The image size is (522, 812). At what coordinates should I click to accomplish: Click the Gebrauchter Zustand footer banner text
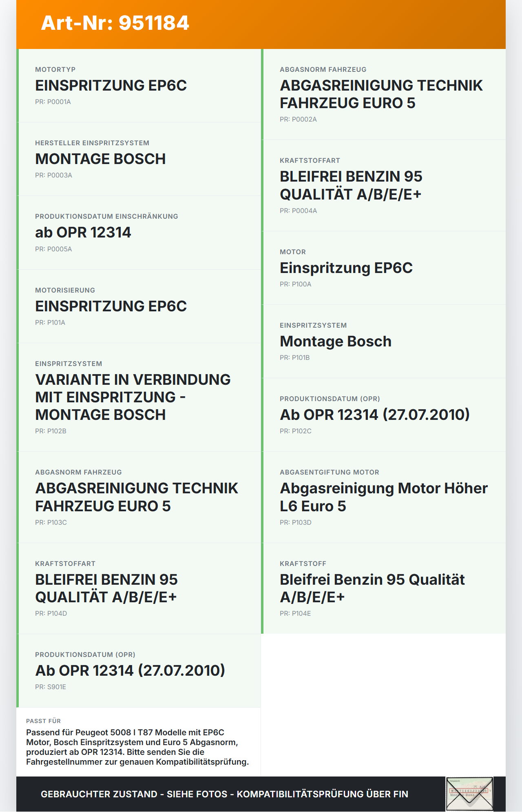coord(224,794)
